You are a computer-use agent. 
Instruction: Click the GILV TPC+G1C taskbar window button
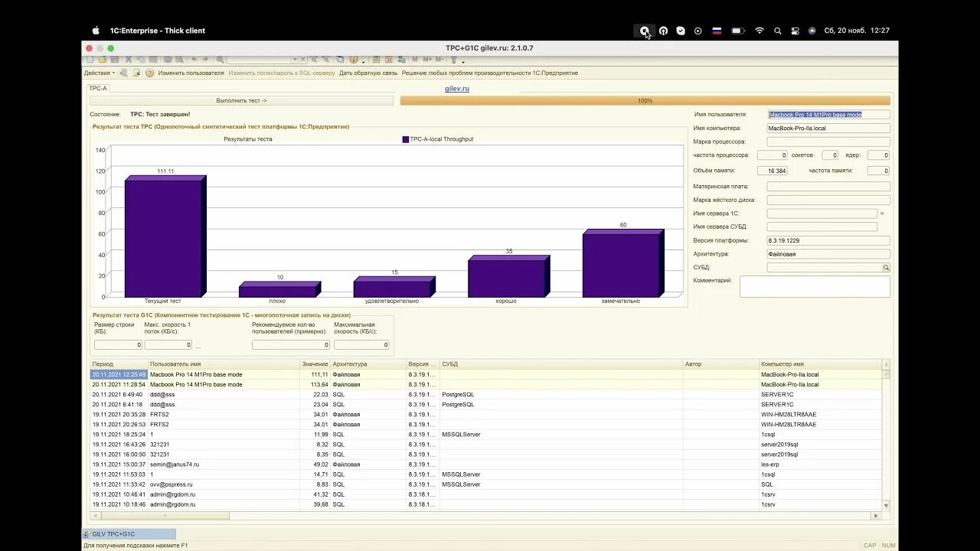pos(129,534)
